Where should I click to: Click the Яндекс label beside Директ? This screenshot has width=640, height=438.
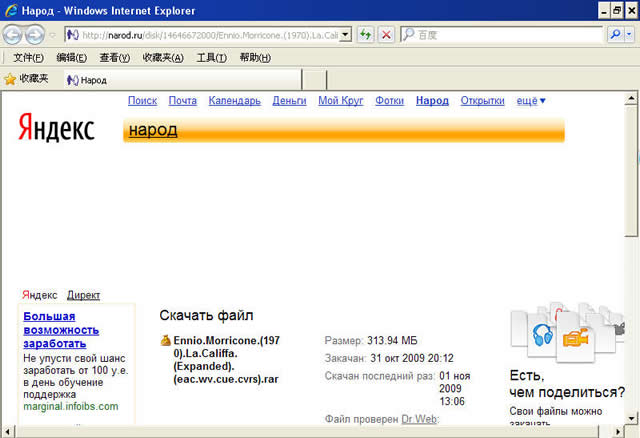(x=40, y=295)
